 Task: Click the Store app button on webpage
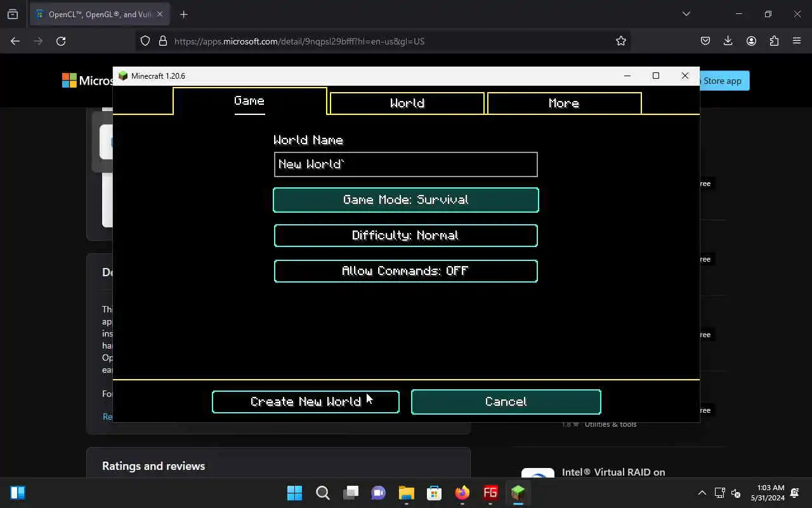point(724,81)
